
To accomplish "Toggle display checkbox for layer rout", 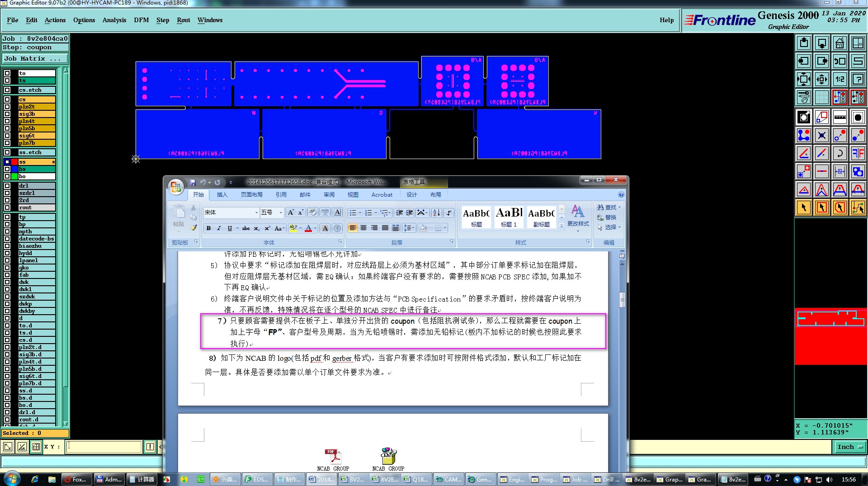I will coord(7,208).
